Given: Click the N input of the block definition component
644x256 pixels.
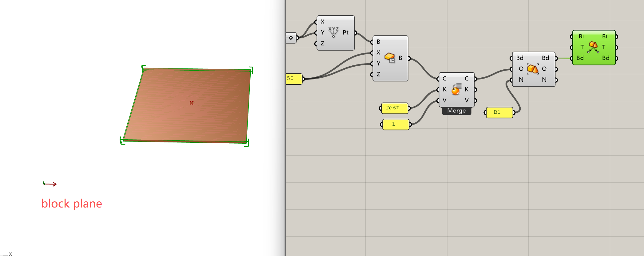Looking at the screenshot, I should [x=521, y=80].
